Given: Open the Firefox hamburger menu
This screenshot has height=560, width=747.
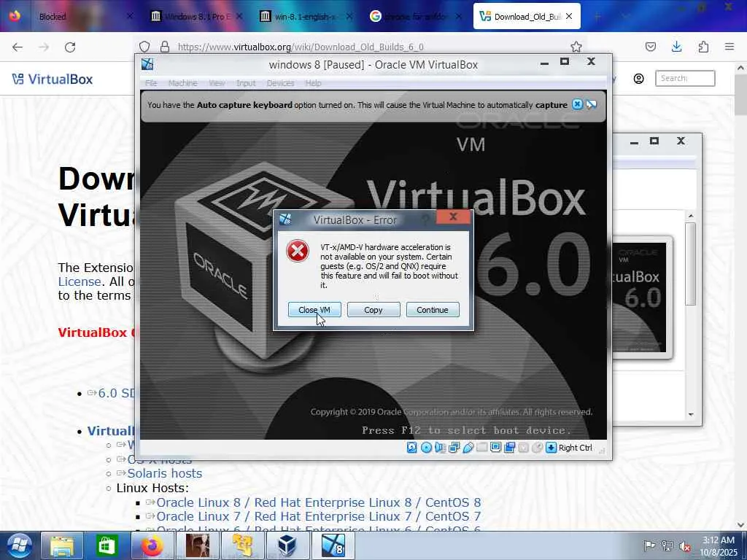Looking at the screenshot, I should click(x=729, y=47).
